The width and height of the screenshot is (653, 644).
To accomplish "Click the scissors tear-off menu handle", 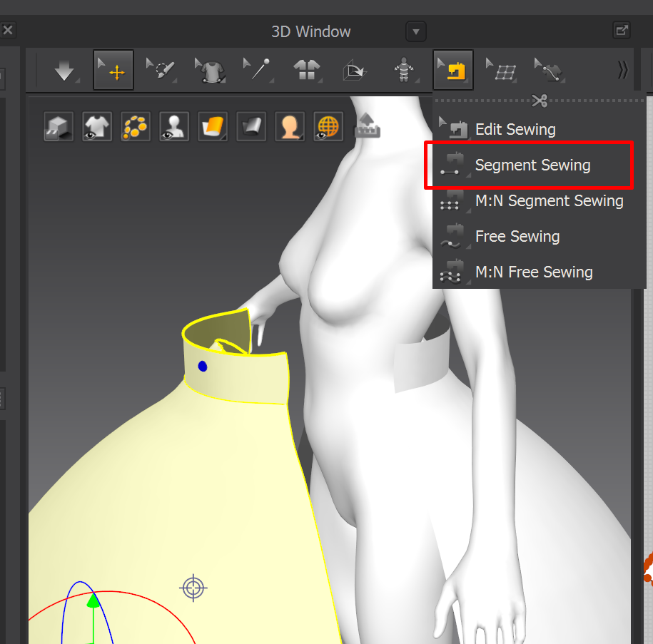I will tap(540, 101).
